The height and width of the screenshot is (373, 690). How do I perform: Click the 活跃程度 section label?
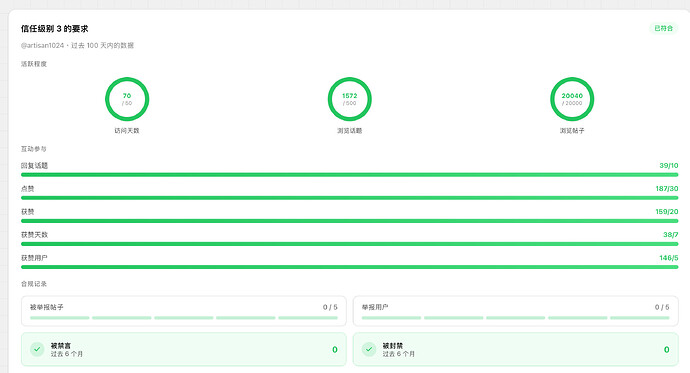click(x=34, y=64)
